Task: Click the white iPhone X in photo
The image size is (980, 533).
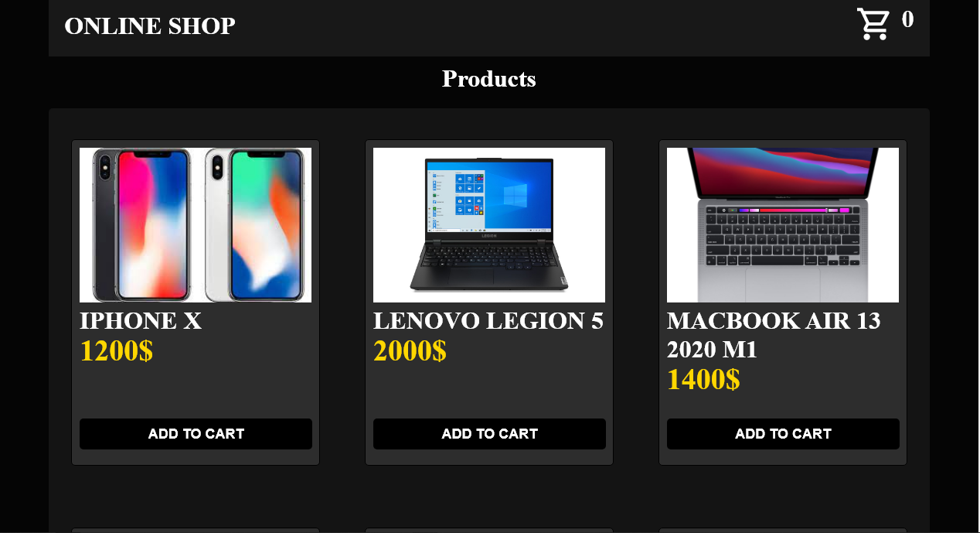Action: 255,224
